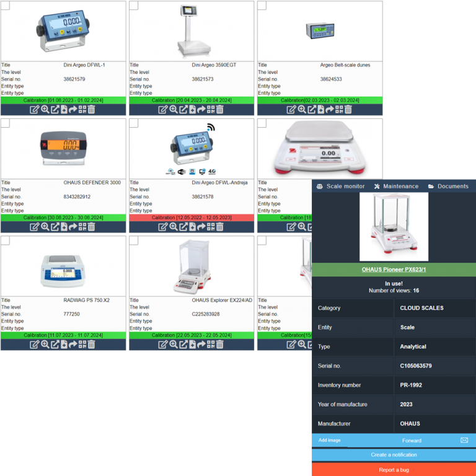The width and height of the screenshot is (476, 476).
Task: Delete the Dini Argeo DFWL-1 scale
Action: click(91, 110)
